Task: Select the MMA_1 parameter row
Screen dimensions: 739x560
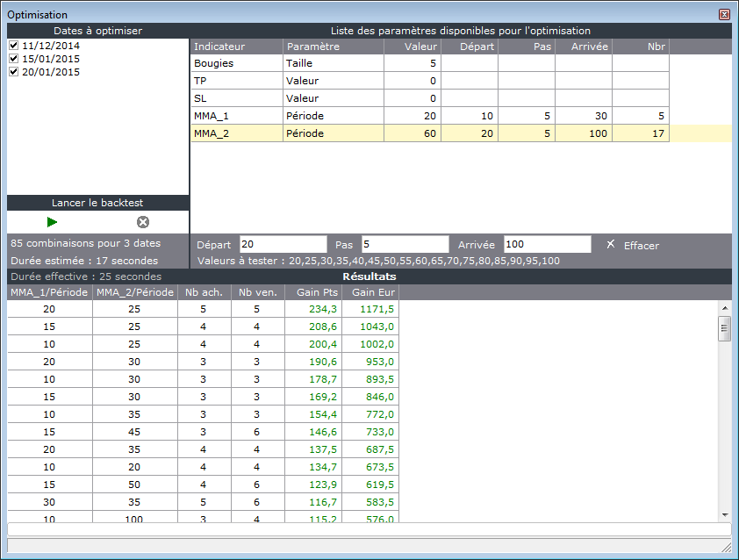Action: point(430,116)
